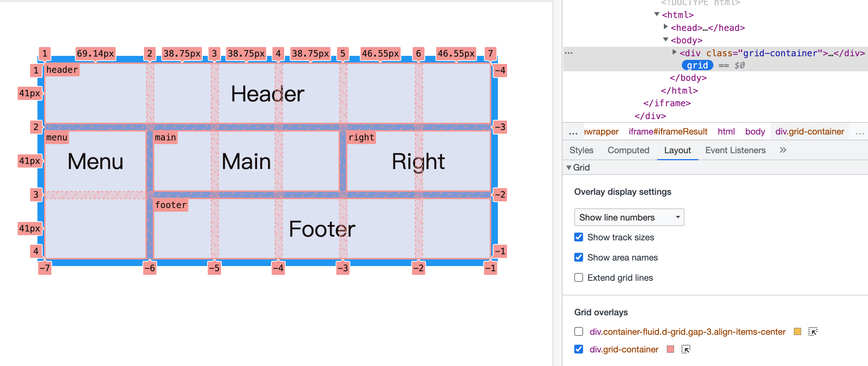Click highlight element icon for div.container-fluid overlay
The image size is (868, 366).
tap(813, 331)
